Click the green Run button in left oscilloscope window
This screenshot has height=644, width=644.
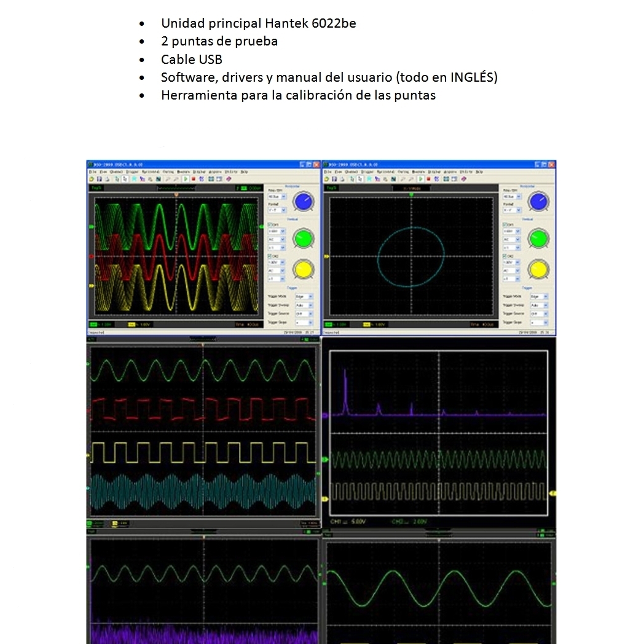[x=186, y=178]
